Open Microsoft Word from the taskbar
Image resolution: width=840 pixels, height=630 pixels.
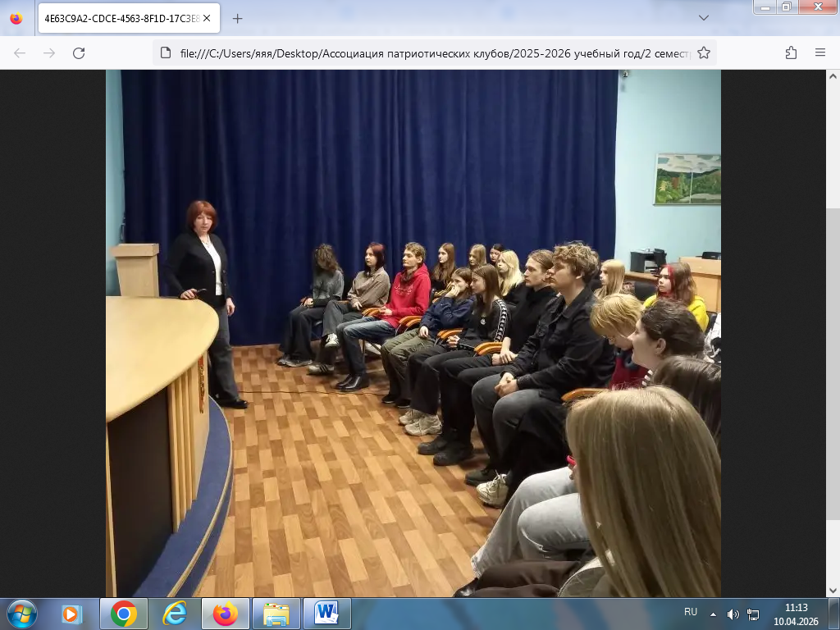326,613
